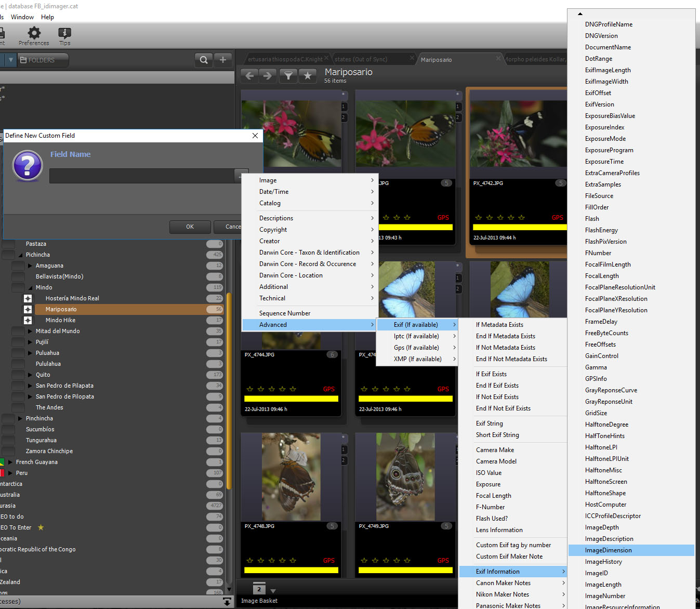The width and height of the screenshot is (700, 609).
Task: Choose Sequence Number from the menu
Action: (310, 313)
